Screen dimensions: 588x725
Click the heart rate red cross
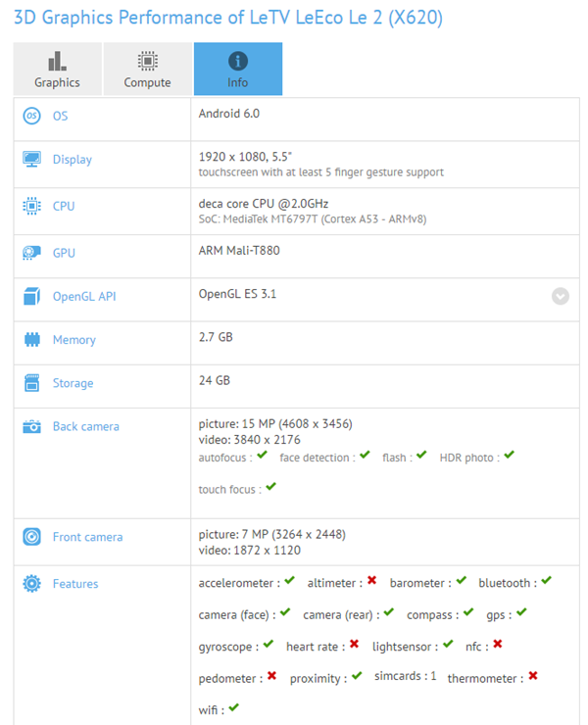355,644
